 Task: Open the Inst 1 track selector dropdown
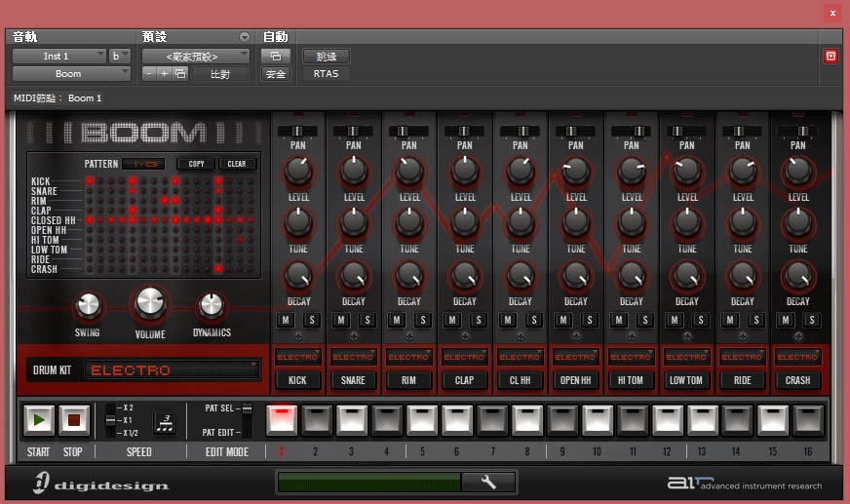(x=58, y=56)
